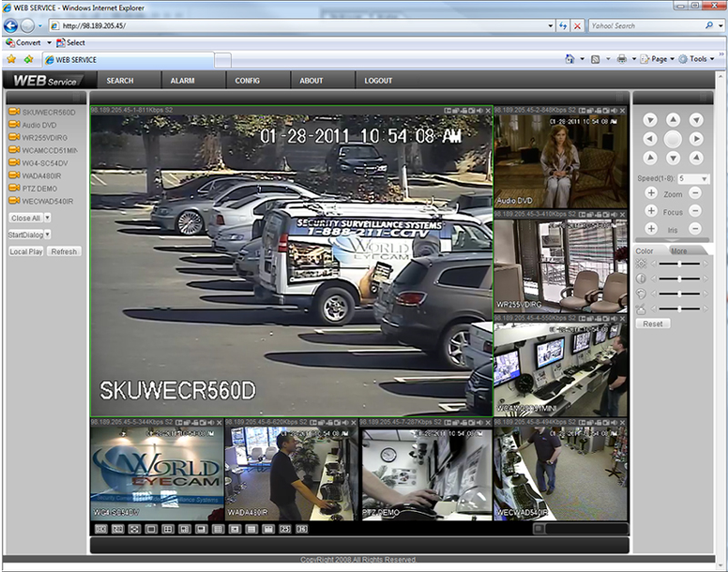Move PTZ camera diagonally up-left
The width and height of the screenshot is (728, 572).
pyautogui.click(x=650, y=120)
